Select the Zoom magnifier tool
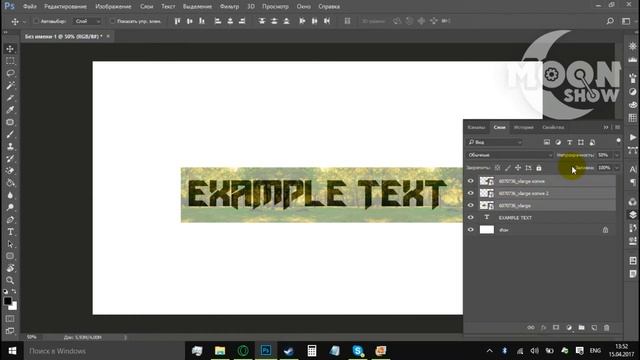The height and width of the screenshot is (360, 640). (x=10, y=280)
